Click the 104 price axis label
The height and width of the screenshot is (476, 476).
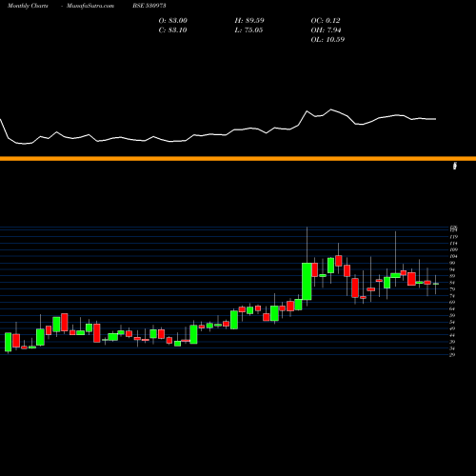click(454, 256)
